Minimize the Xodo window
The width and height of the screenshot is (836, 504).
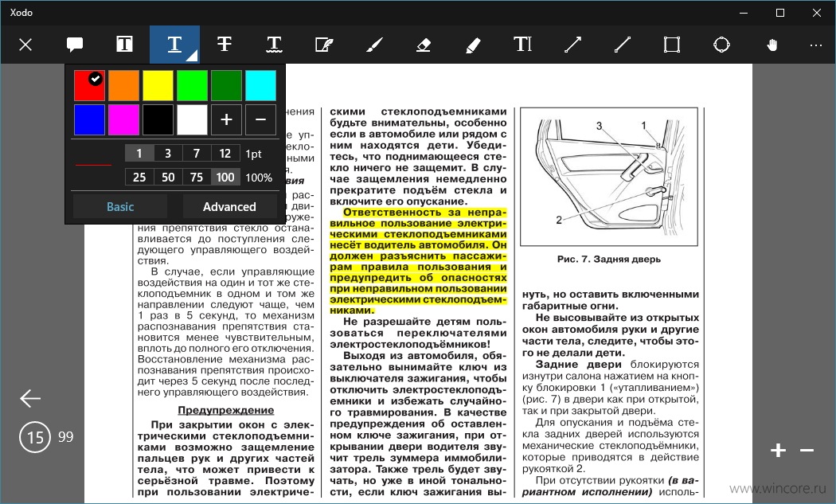744,13
